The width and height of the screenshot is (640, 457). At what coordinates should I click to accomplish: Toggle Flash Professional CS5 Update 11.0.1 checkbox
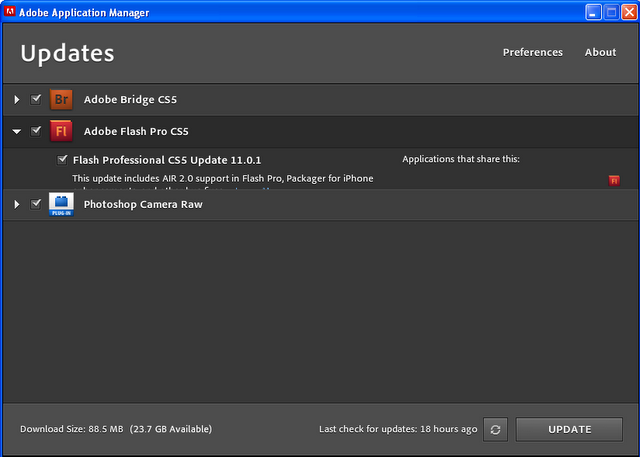point(62,160)
